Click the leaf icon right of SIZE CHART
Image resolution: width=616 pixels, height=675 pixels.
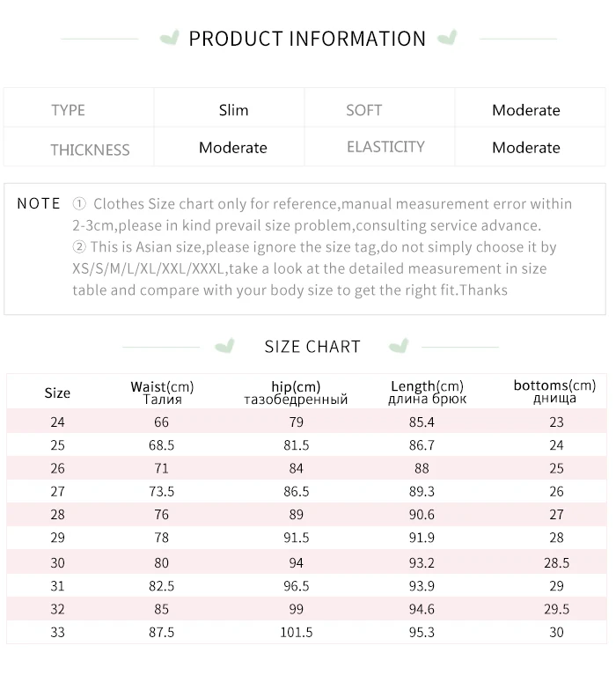point(398,346)
